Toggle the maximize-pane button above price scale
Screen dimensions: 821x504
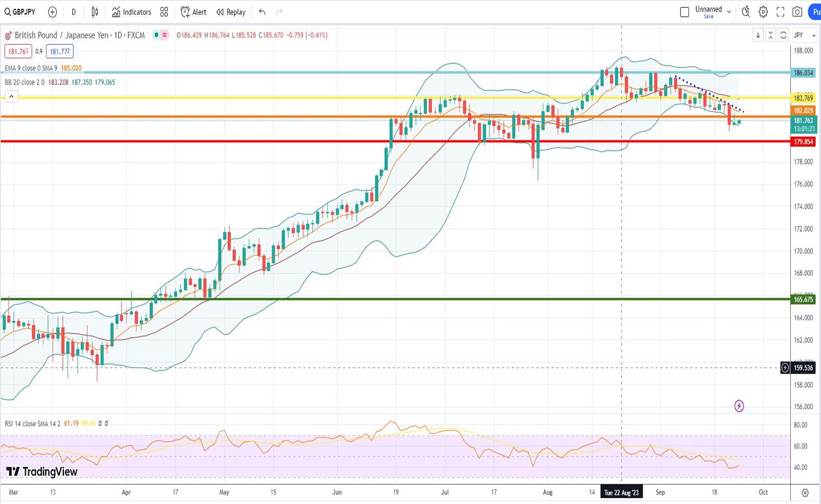point(784,35)
